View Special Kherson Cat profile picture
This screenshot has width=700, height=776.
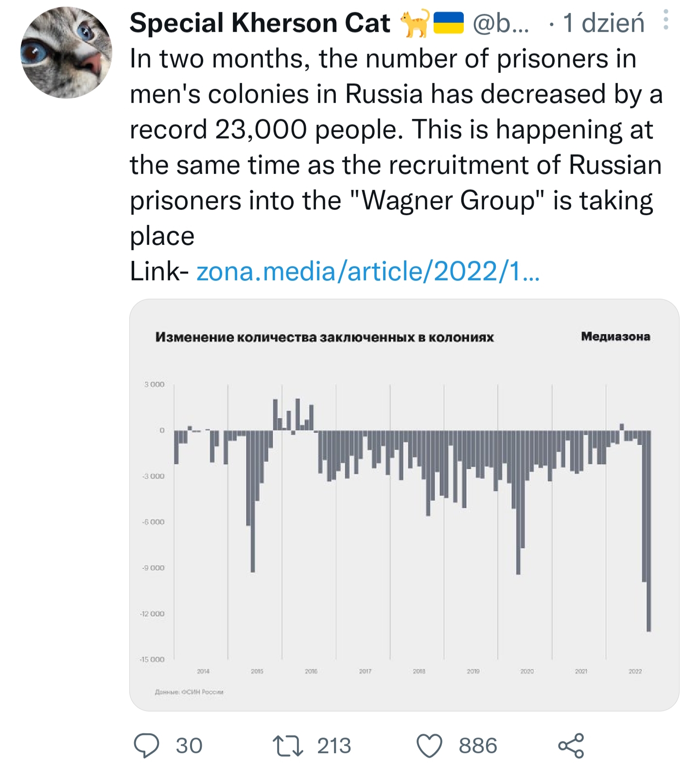67,52
